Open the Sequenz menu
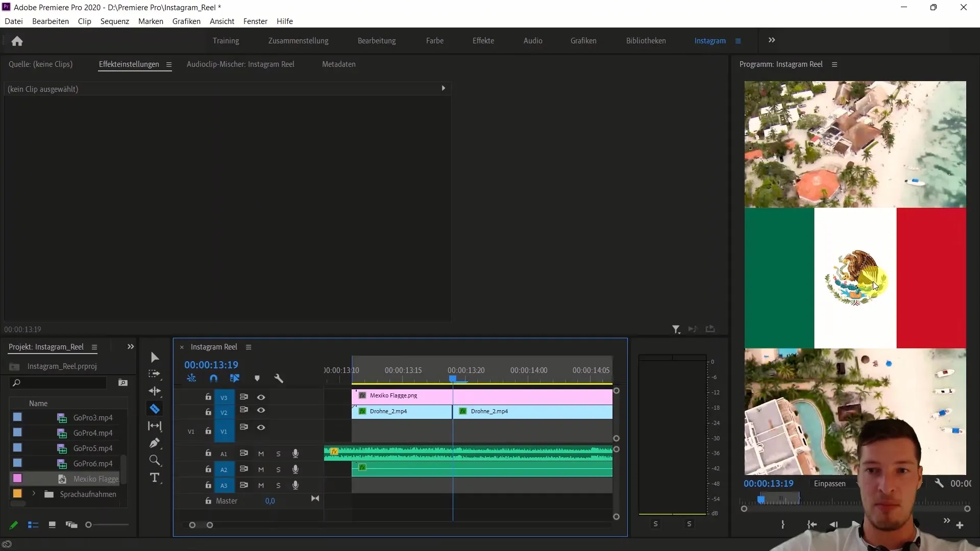Image resolution: width=980 pixels, height=551 pixels. pos(115,21)
